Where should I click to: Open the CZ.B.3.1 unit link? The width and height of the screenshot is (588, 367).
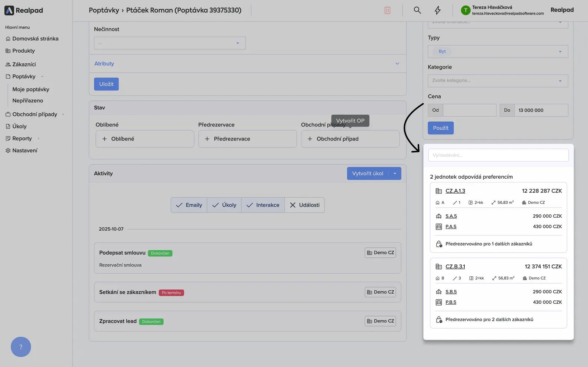click(455, 267)
